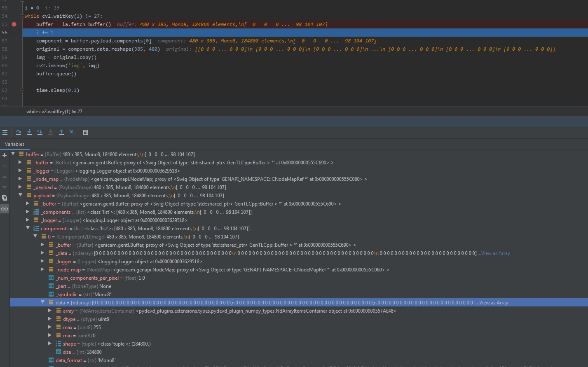Viewport: 588px width, 367px height.
Task: Add a new watch with the plus icon
Action: (x=4, y=155)
